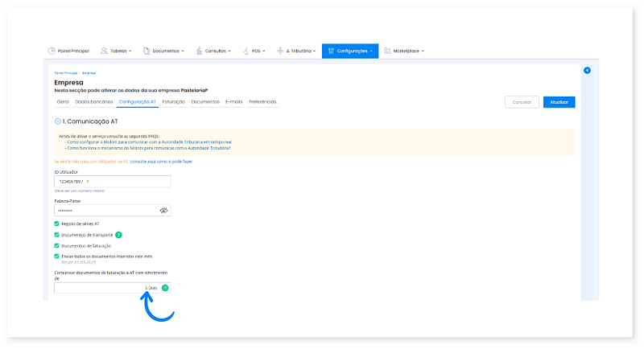Toggle Documentos de transporte checkbox
This screenshot has height=349, width=644.
pos(56,235)
